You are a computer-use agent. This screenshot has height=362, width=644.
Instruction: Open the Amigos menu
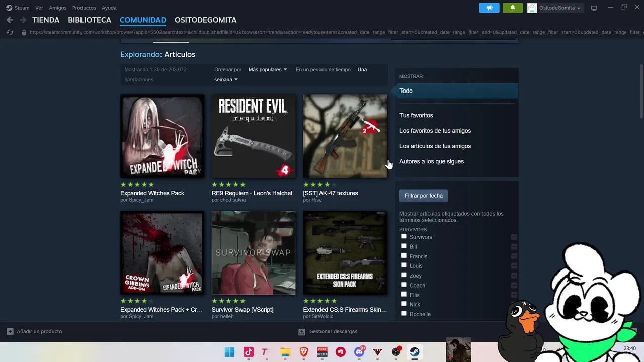pos(58,8)
